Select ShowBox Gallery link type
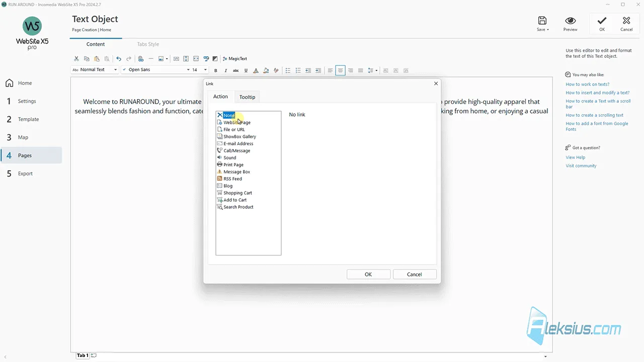This screenshot has height=362, width=644. (236, 137)
